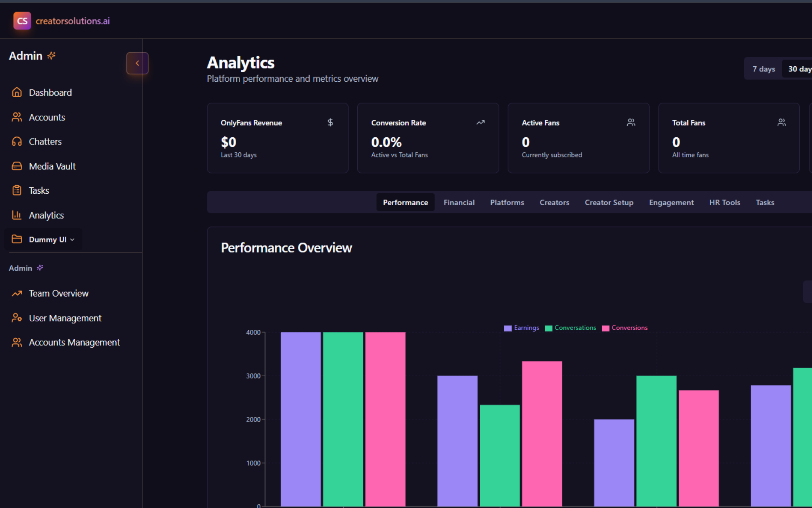Open Media Vault via its vault icon

(x=17, y=166)
